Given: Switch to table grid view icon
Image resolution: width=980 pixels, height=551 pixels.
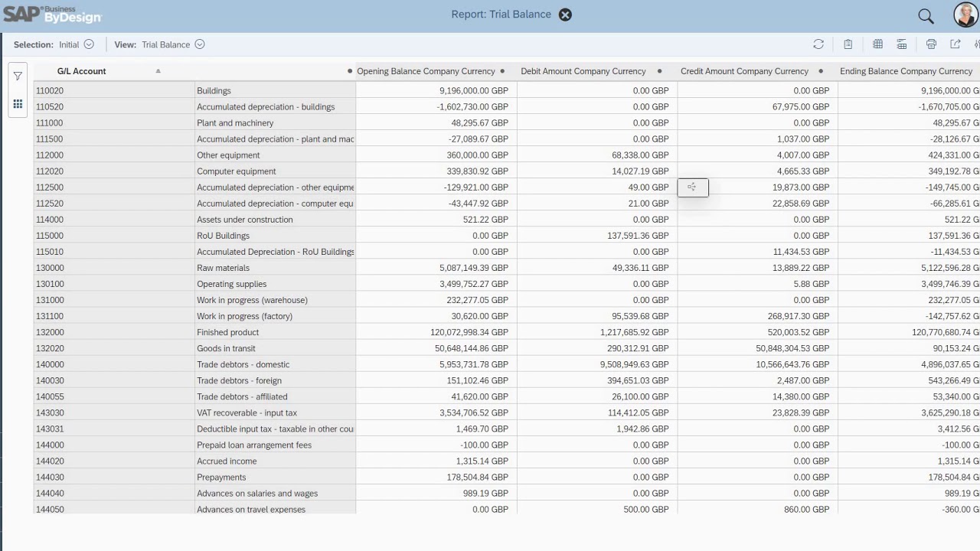Looking at the screenshot, I should coord(877,44).
